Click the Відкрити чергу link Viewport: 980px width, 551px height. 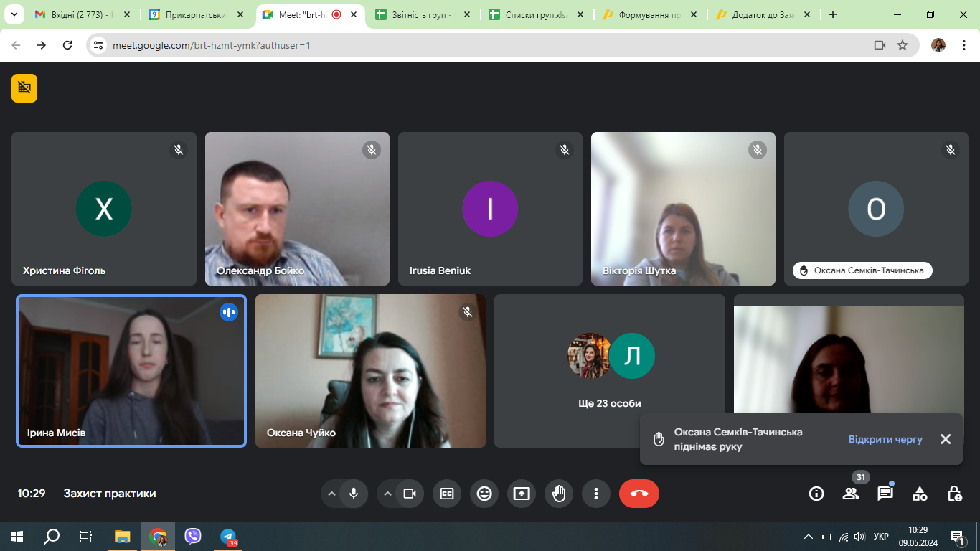tap(885, 439)
